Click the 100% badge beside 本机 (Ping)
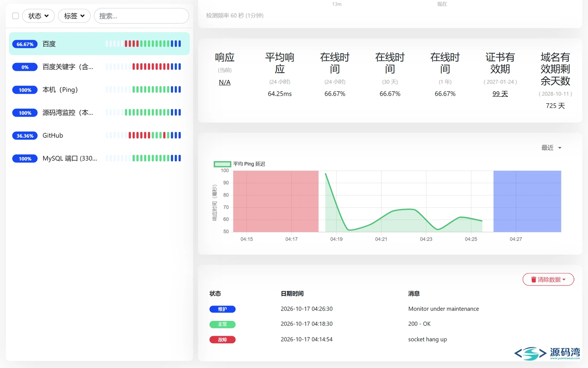The width and height of the screenshot is (588, 368). click(25, 90)
